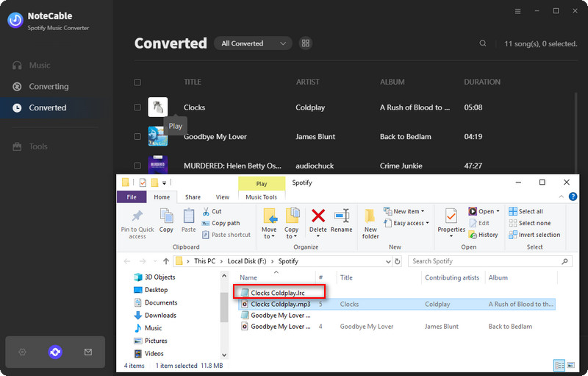Click the Properties icon in Explorer ribbon
The height and width of the screenshot is (376, 588).
pos(451,216)
